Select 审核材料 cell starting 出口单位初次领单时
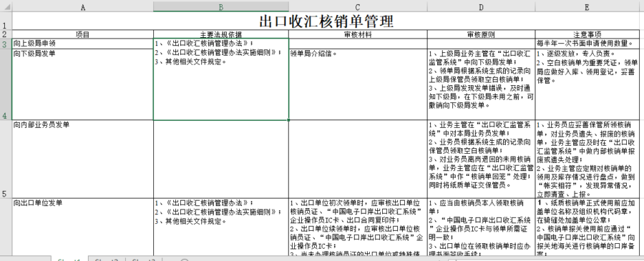Screen dimensions: 644x261 358,227
